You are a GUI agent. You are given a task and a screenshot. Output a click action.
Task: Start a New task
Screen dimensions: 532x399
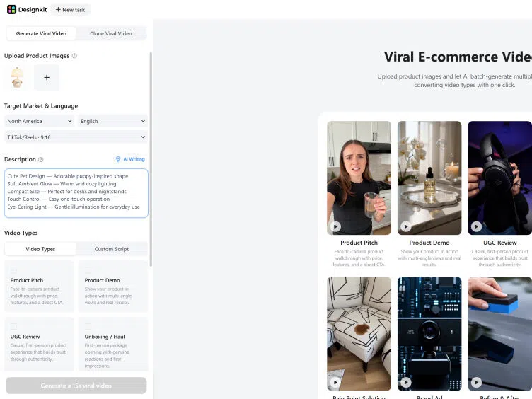pos(70,10)
